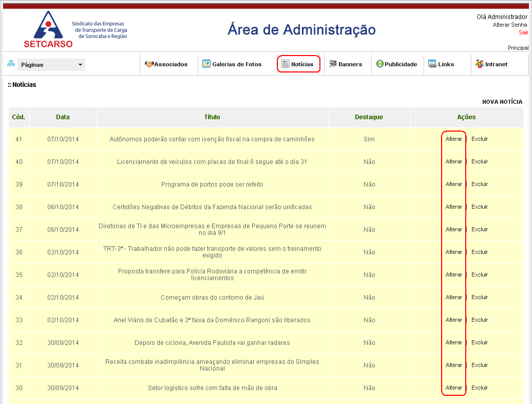Viewport: 532px width, 404px height.
Task: Edit news 34 via Alterar
Action: [x=453, y=297]
